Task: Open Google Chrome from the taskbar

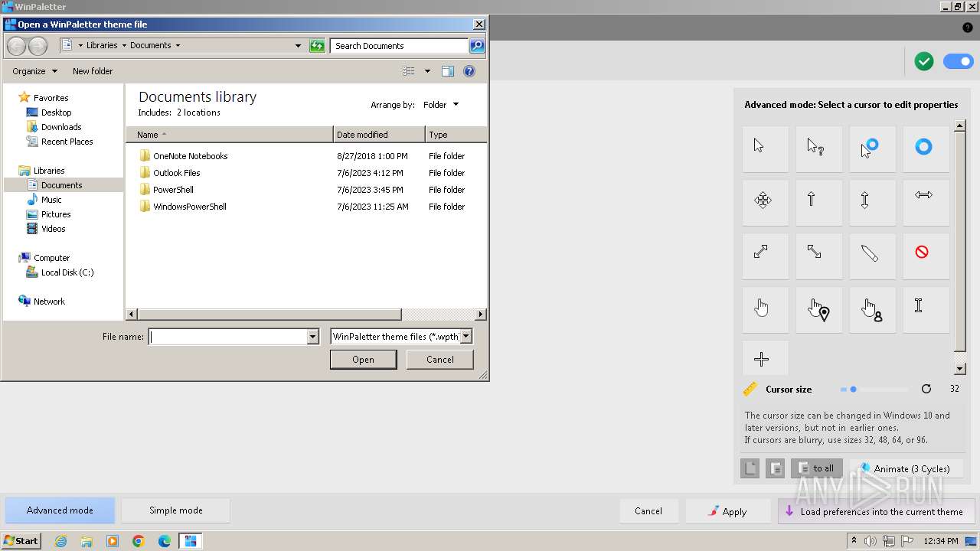Action: [x=139, y=541]
